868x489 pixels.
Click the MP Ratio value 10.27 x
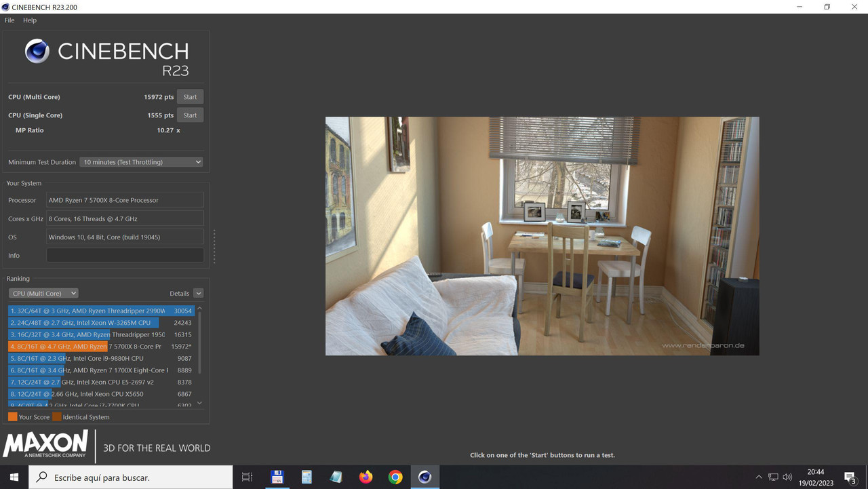coord(168,130)
